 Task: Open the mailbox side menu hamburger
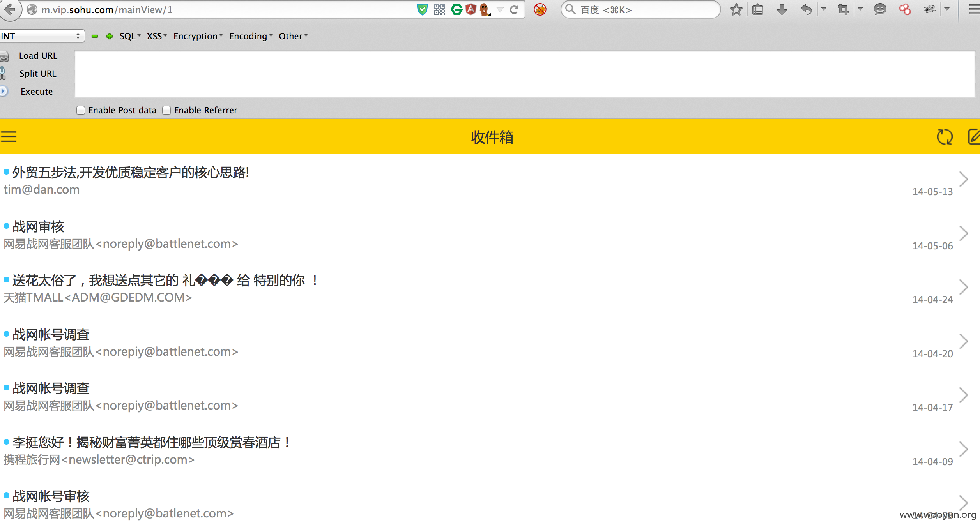click(8, 137)
